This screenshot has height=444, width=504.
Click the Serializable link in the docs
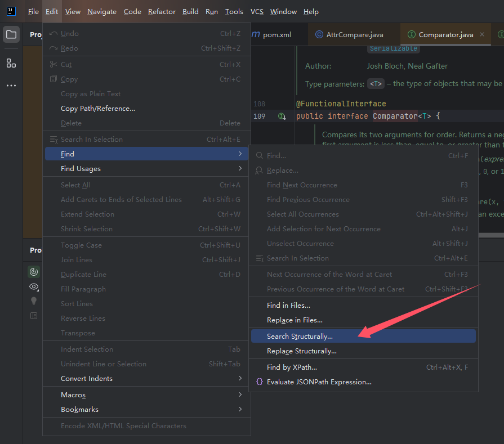[394, 48]
